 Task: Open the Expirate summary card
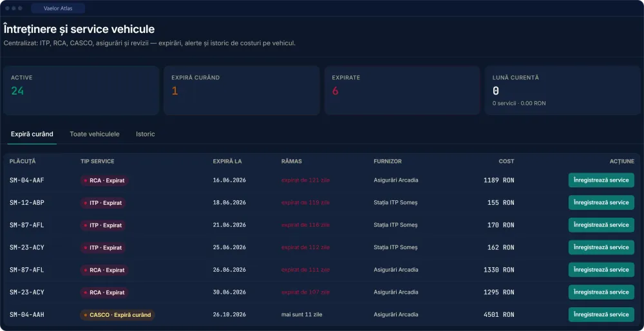[x=402, y=90]
